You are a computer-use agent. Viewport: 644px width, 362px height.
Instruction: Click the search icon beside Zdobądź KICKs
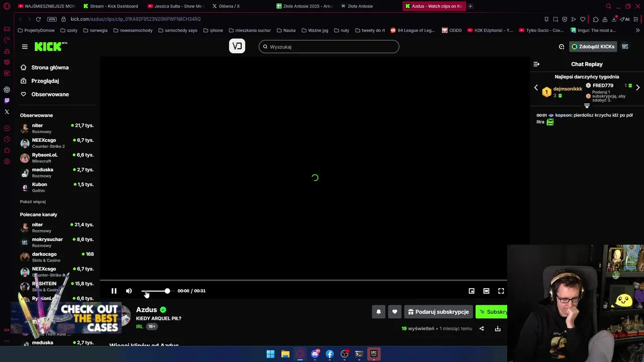(x=561, y=47)
